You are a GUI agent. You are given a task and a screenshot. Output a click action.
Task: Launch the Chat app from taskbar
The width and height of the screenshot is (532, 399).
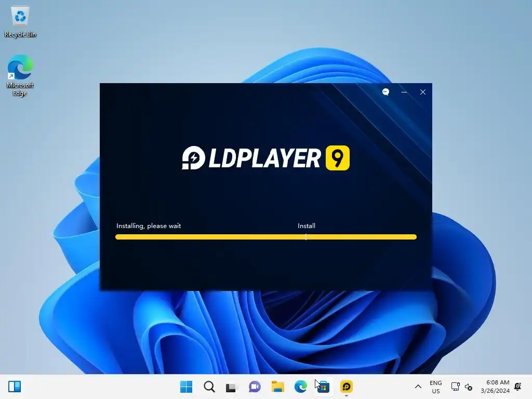pyautogui.click(x=255, y=387)
